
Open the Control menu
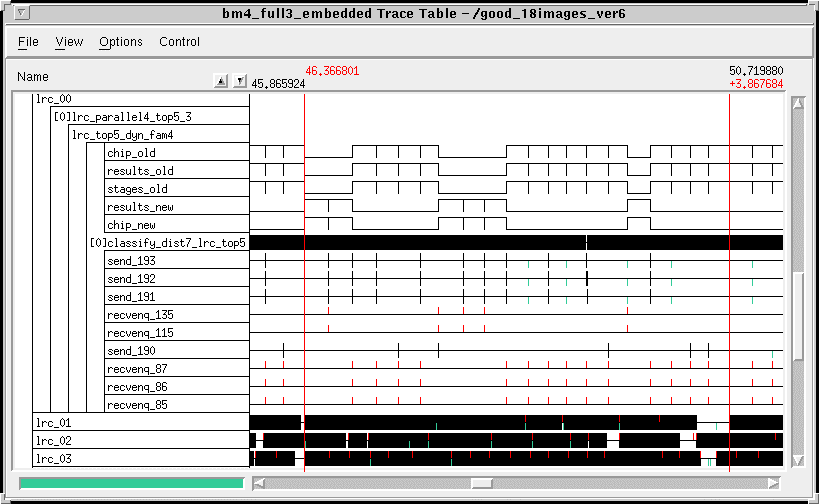point(179,42)
